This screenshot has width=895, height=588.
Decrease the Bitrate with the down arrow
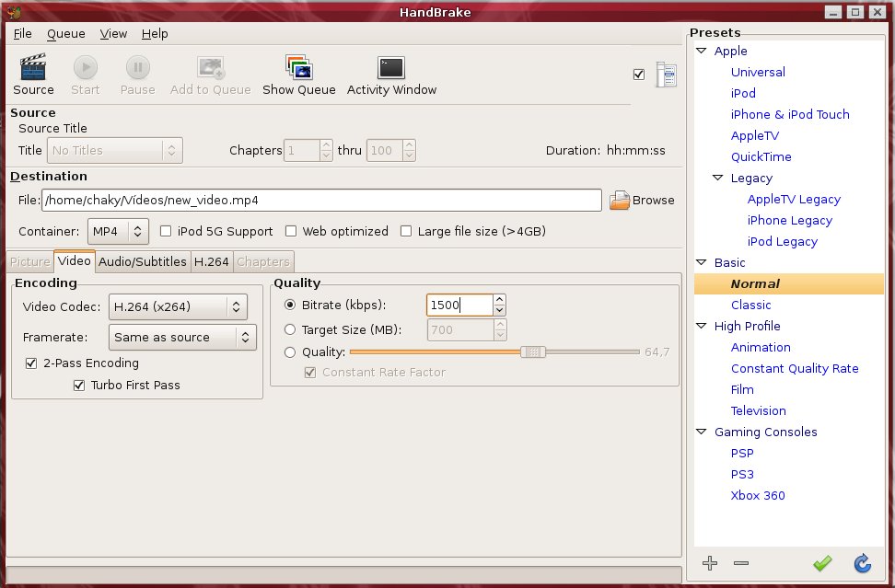[x=499, y=310]
